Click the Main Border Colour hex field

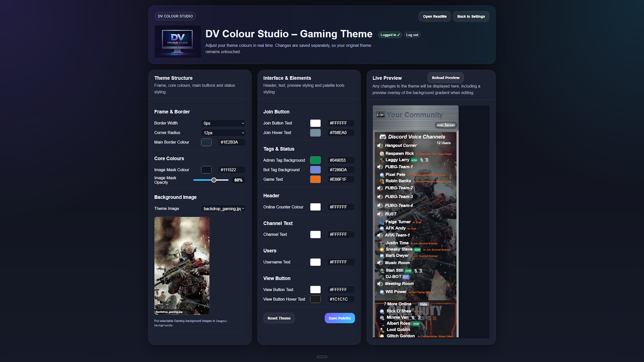pos(232,142)
